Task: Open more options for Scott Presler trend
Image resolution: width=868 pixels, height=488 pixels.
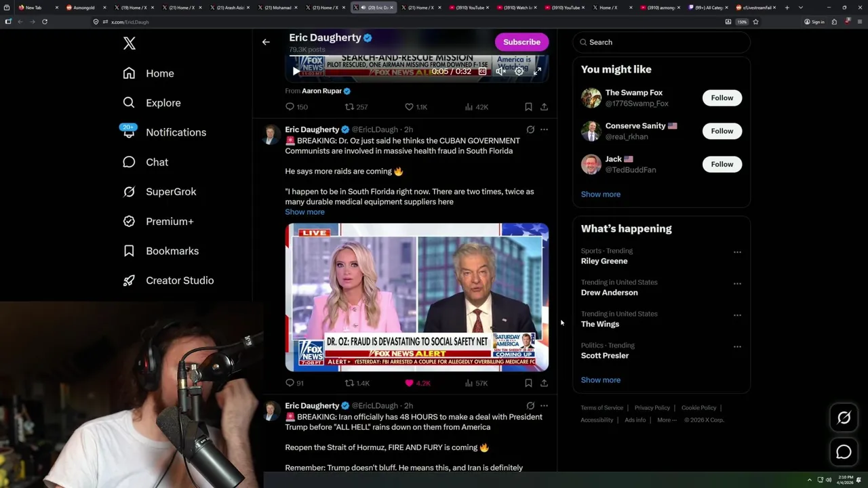Action: pos(737,346)
